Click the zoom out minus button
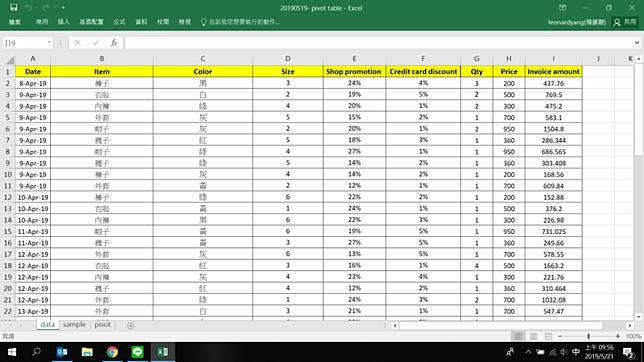644x362 pixels. 560,336
